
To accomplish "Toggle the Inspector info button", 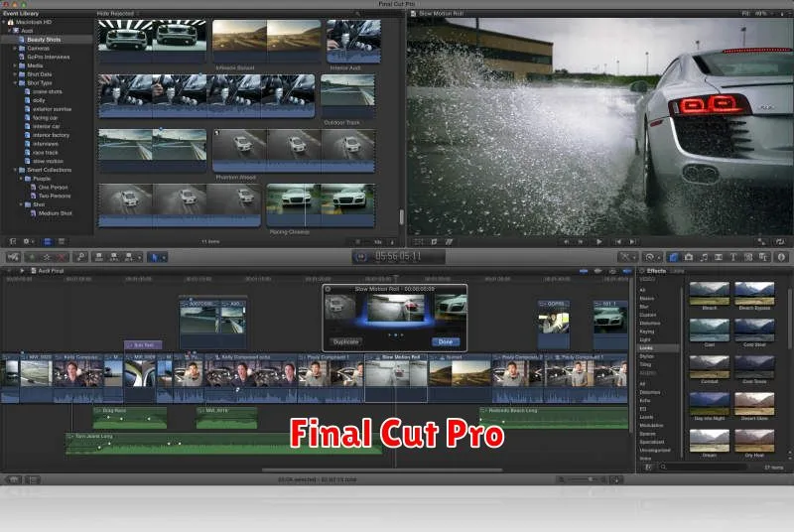I will click(x=781, y=257).
